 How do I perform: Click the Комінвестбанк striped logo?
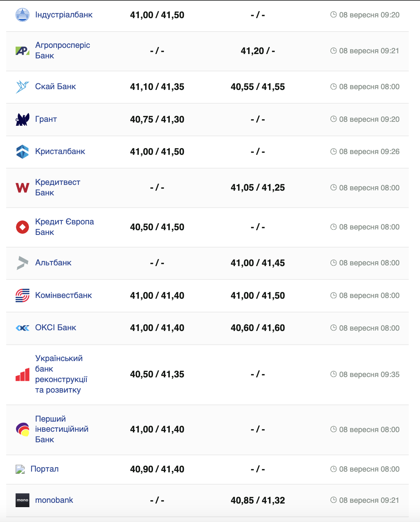[x=22, y=295]
